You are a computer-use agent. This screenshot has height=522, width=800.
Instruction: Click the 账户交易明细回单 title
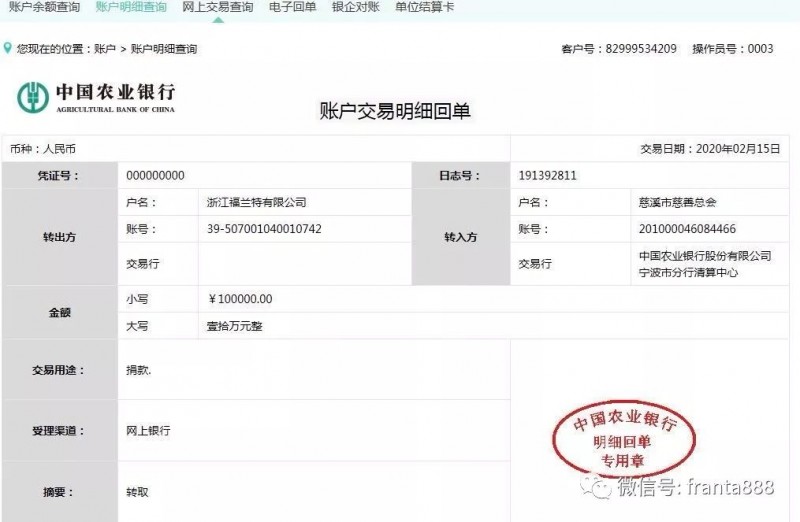tap(395, 111)
